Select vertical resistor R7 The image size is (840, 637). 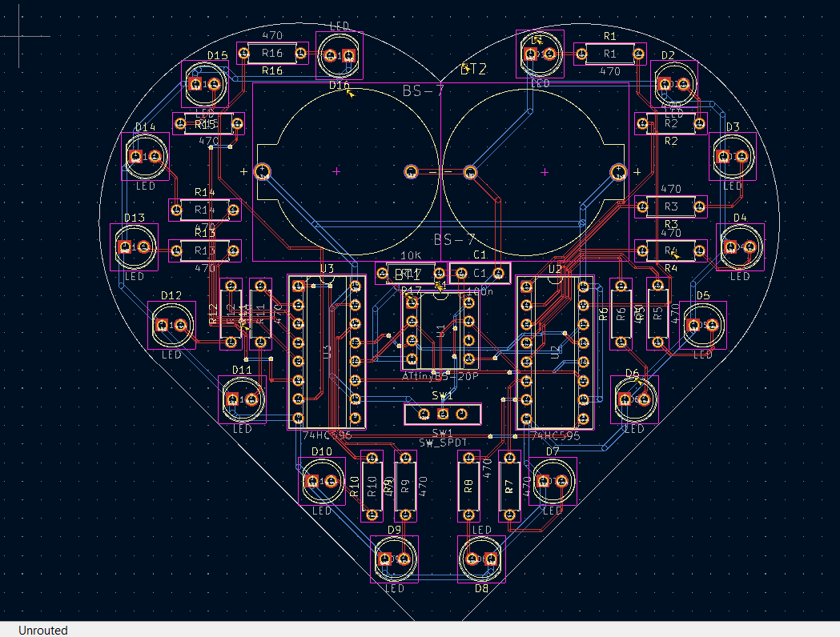pos(509,486)
